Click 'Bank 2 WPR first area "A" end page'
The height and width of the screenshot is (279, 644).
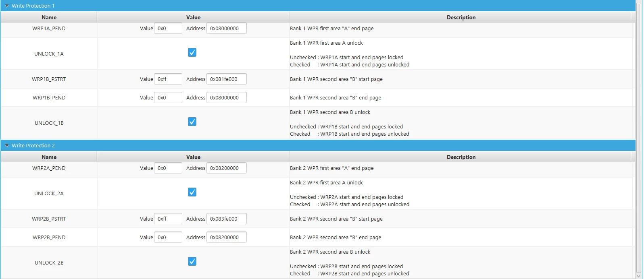tap(331, 168)
